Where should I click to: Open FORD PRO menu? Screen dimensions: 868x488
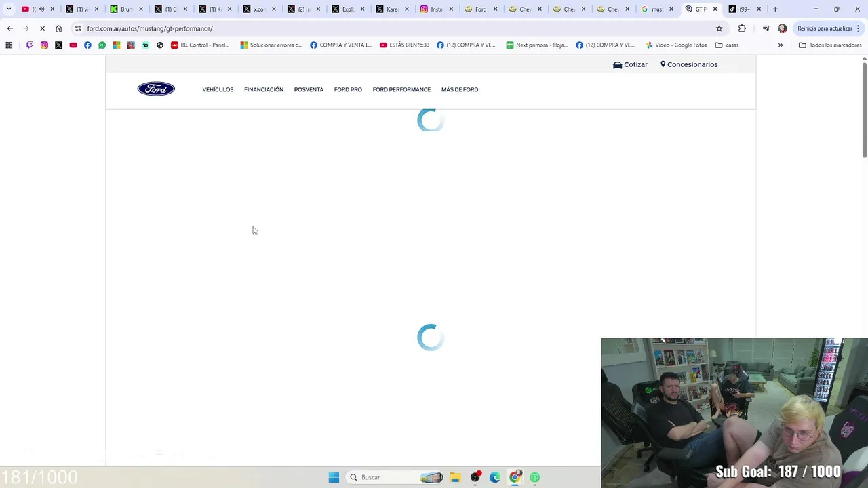click(348, 89)
